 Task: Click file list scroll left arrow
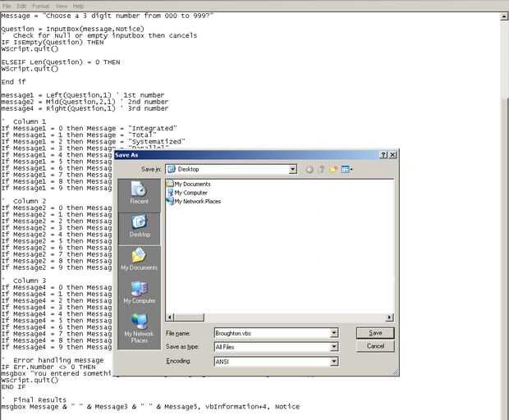click(x=170, y=317)
